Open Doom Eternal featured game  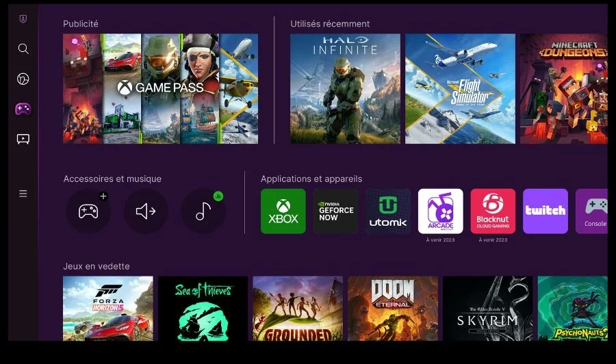click(x=393, y=309)
